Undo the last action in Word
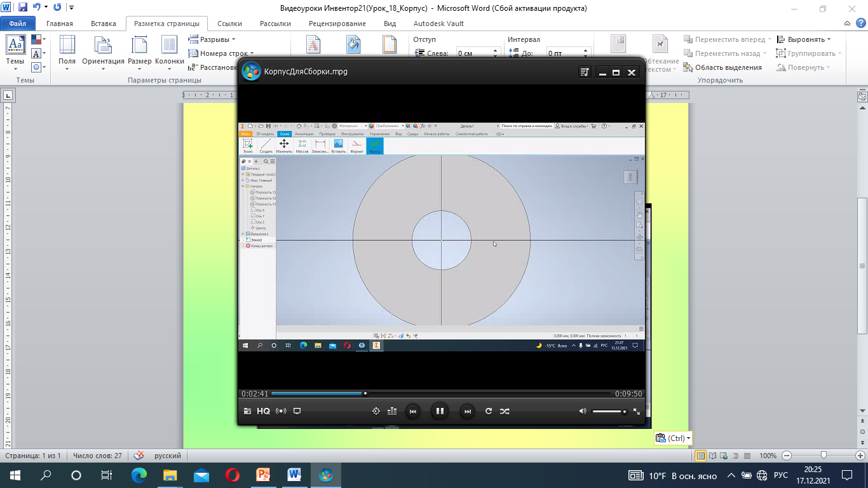The width and height of the screenshot is (868, 488). 37,8
